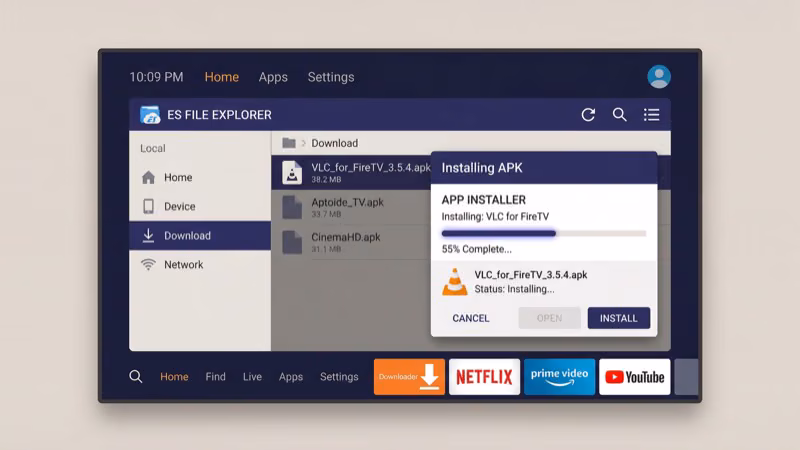Click the Network wifi icon in sidebar
The height and width of the screenshot is (450, 800).
tap(148, 264)
